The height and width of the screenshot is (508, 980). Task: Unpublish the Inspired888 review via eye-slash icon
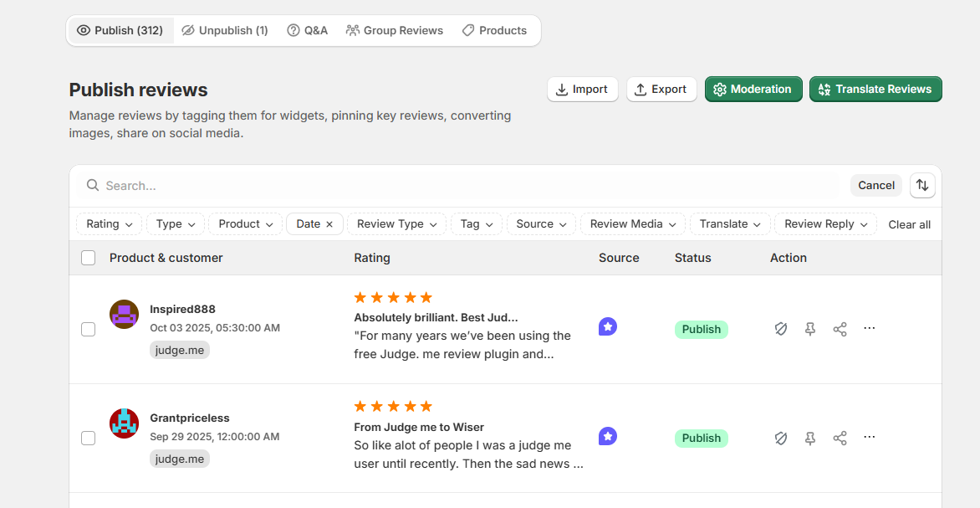(x=781, y=329)
